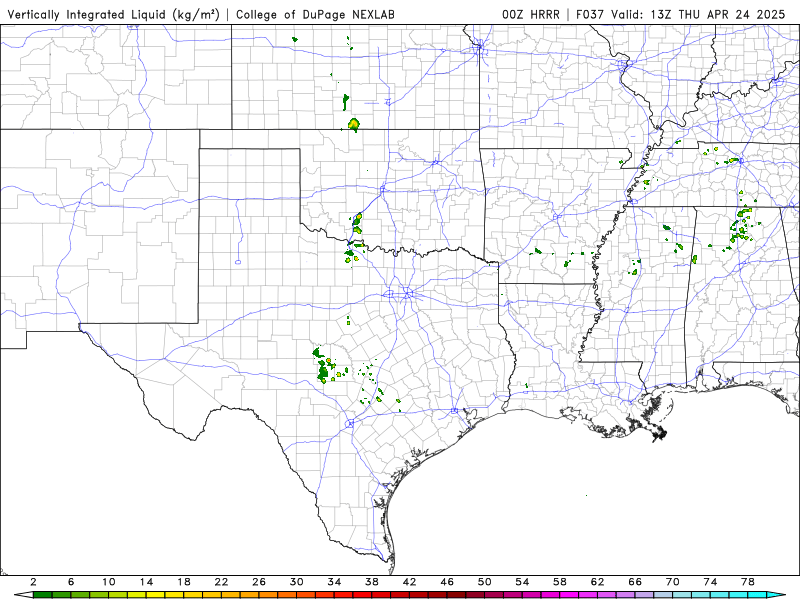800x600 pixels.
Task: Click the legend value "14"
Action: (146, 582)
